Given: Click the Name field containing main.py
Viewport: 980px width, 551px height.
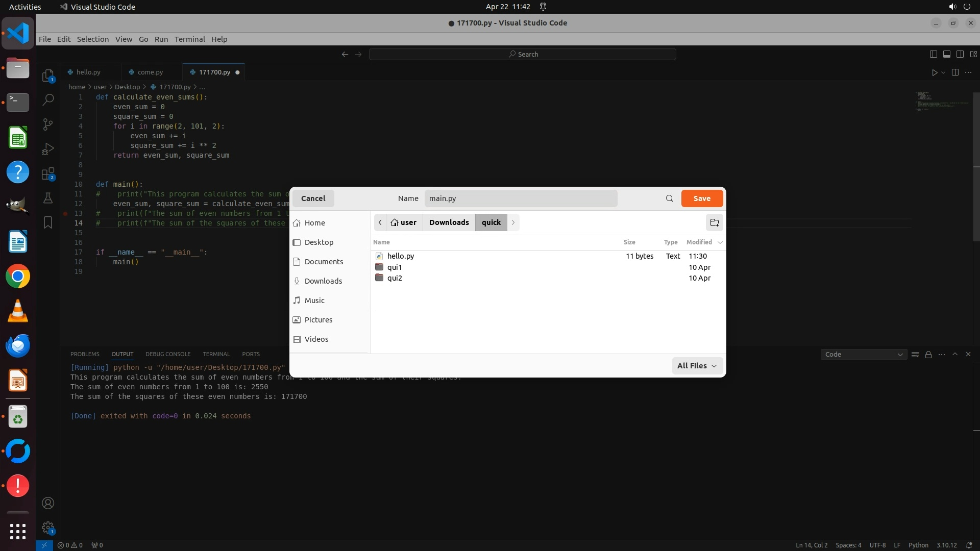Looking at the screenshot, I should tap(520, 198).
